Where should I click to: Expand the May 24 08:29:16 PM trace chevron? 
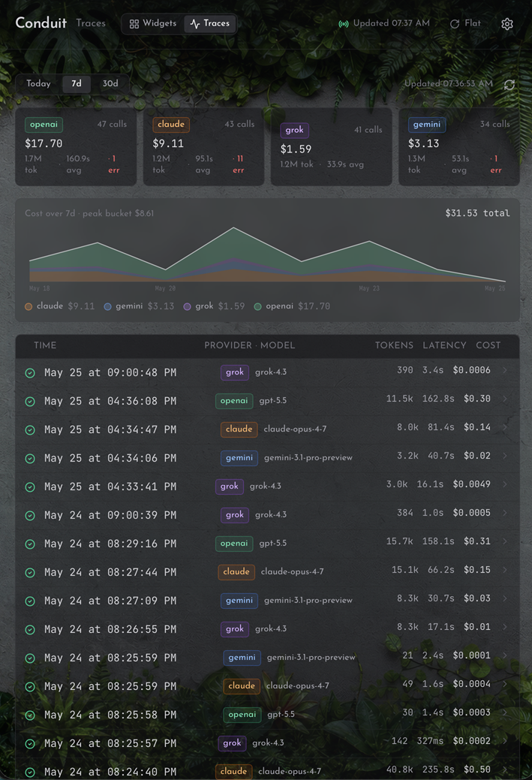(505, 541)
